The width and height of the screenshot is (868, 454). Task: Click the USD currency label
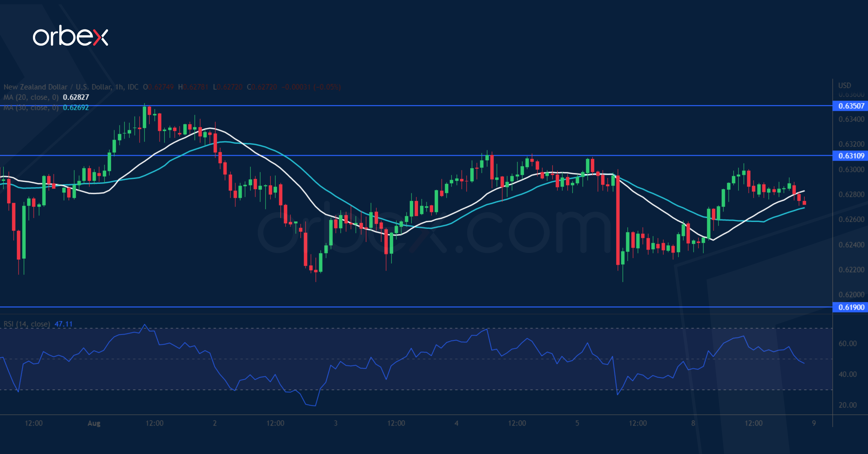coord(844,85)
